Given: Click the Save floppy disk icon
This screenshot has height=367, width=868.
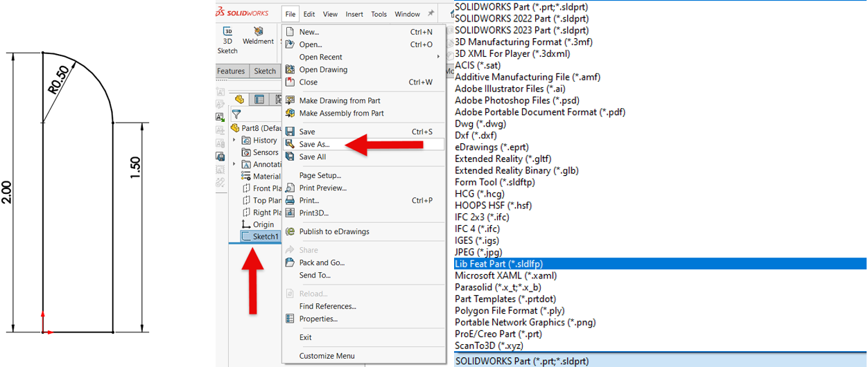Looking at the screenshot, I should (x=290, y=132).
